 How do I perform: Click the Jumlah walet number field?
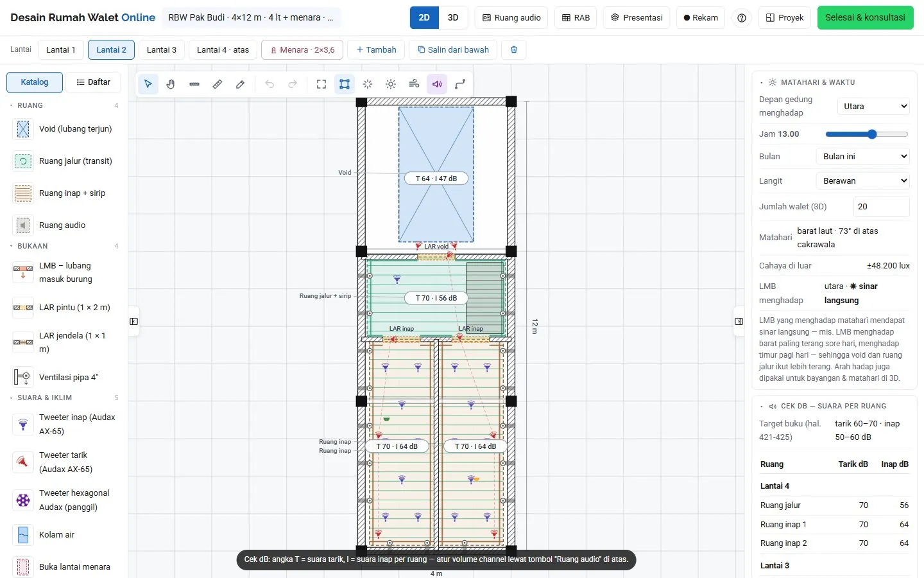pos(882,207)
